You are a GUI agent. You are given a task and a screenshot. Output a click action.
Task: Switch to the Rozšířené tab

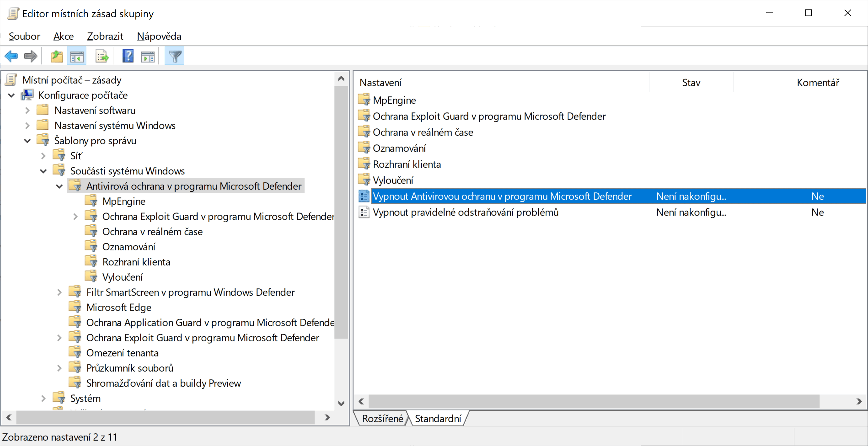(x=382, y=418)
